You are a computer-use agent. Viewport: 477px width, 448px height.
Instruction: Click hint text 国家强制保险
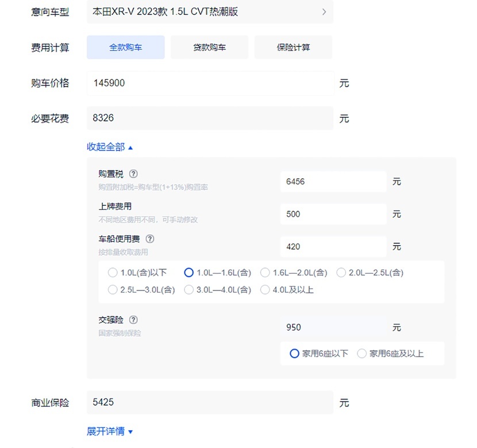[x=120, y=333]
